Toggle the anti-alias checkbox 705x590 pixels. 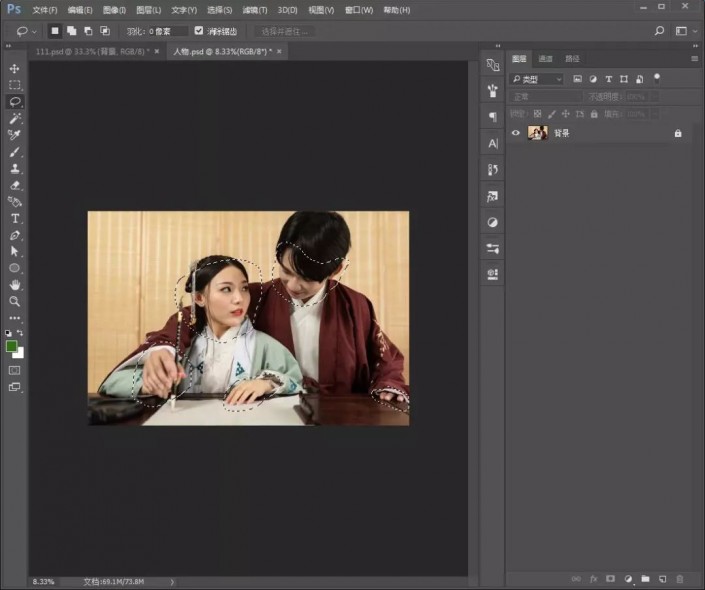click(x=199, y=31)
